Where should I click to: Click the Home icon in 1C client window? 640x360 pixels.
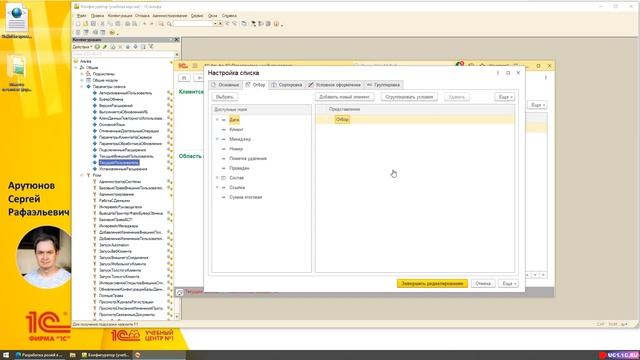click(x=184, y=78)
